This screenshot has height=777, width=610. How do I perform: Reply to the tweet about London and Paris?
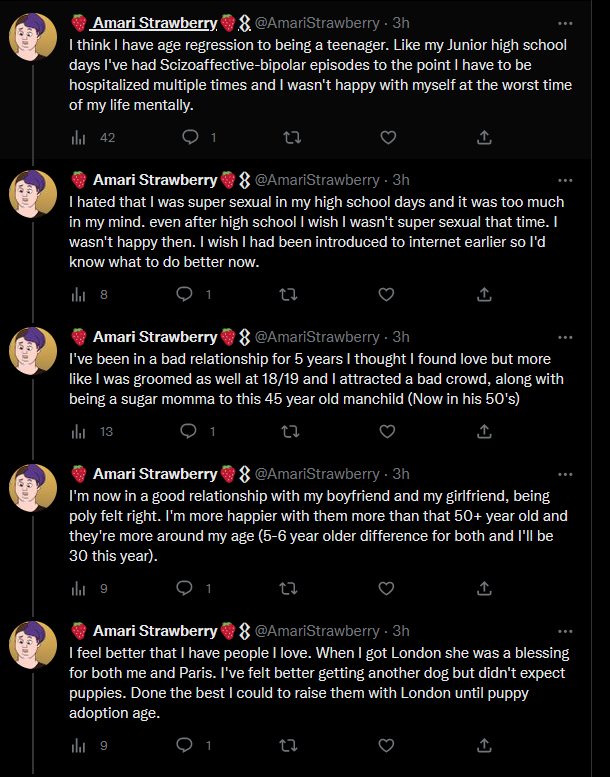click(x=185, y=745)
